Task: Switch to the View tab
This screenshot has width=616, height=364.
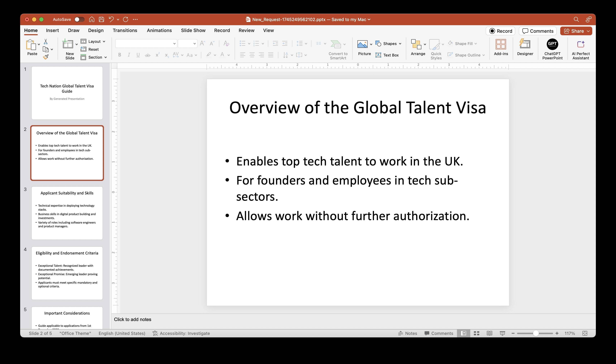Action: (268, 30)
